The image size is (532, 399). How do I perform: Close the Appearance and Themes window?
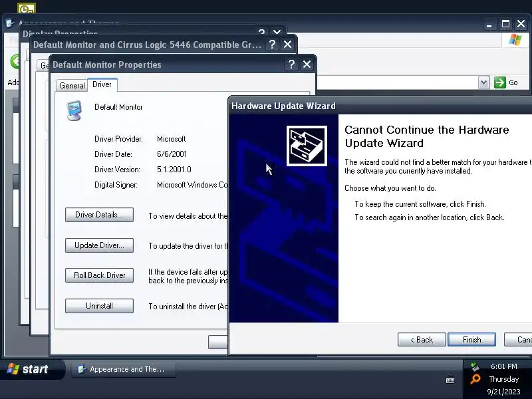click(521, 24)
